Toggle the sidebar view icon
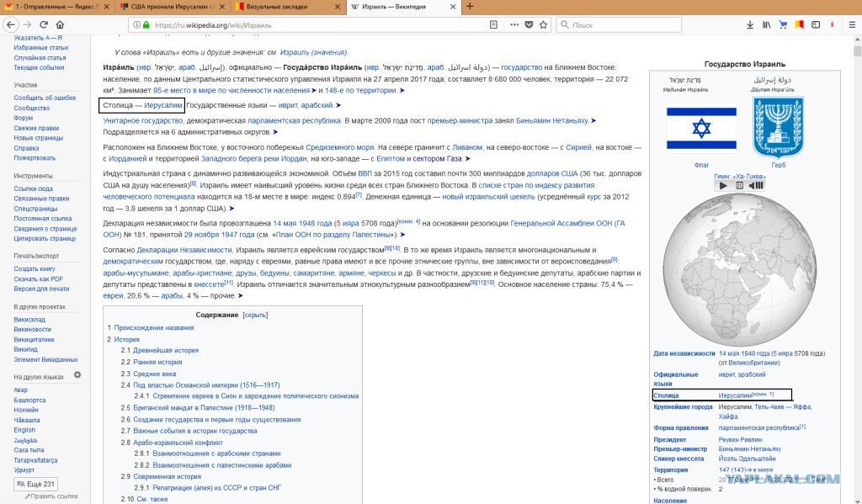This screenshot has height=504, width=862. pyautogui.click(x=816, y=24)
